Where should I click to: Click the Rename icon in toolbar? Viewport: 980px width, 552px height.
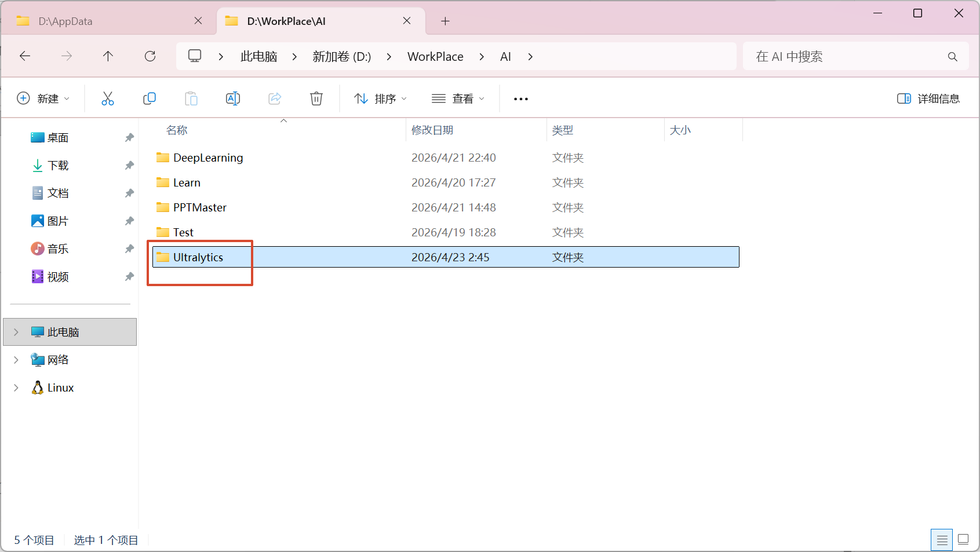(233, 98)
